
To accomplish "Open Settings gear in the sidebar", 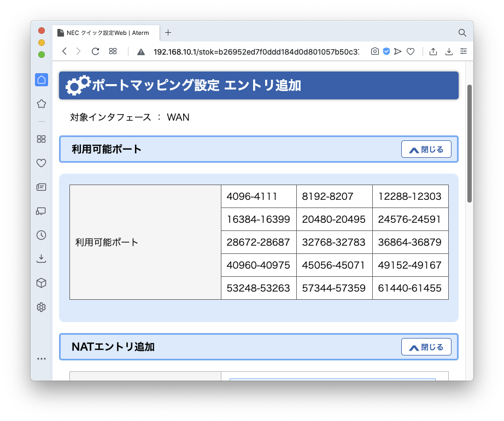I will [x=42, y=307].
